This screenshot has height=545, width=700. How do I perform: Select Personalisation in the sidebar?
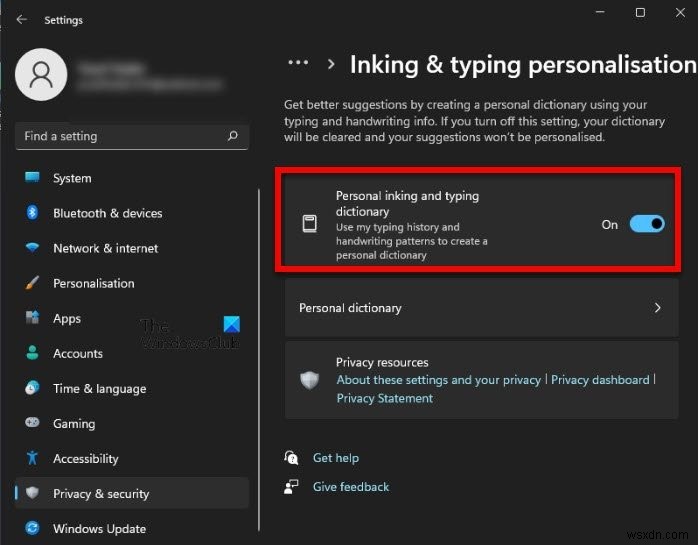(131, 283)
